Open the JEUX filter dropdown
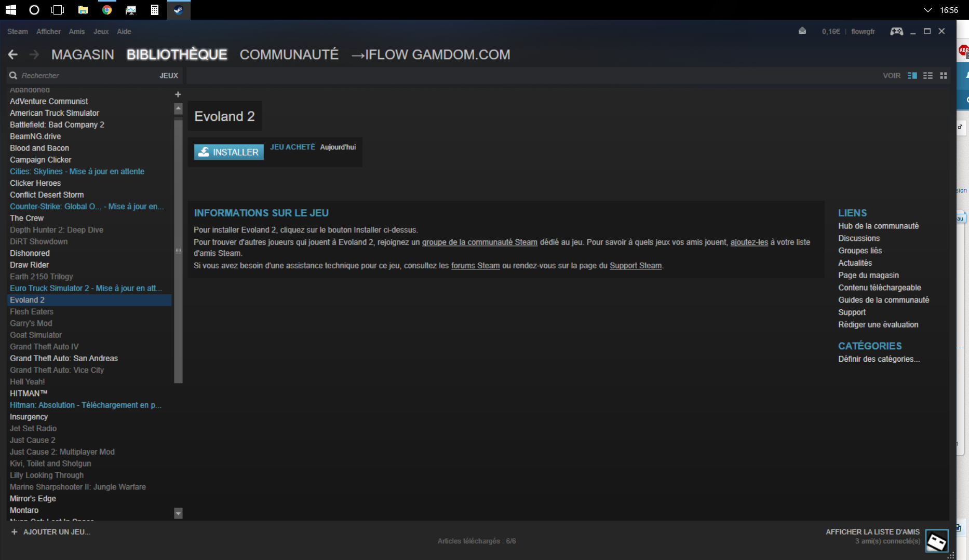This screenshot has height=560, width=969. tap(169, 76)
